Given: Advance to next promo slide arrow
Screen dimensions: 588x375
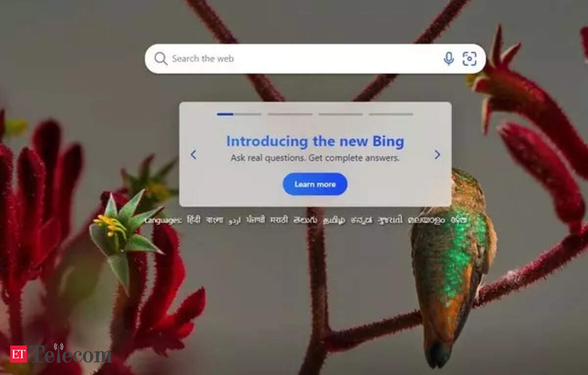Looking at the screenshot, I should click(437, 155).
